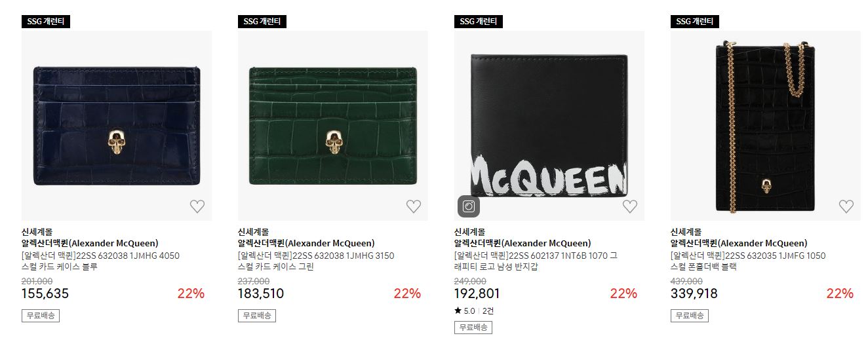Click 무료배송 tag under the green card case
This screenshot has width=868, height=340.
[x=257, y=315]
